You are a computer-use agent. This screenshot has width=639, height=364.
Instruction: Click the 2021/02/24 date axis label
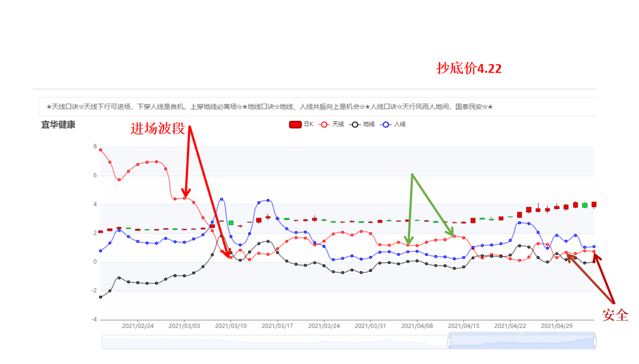tap(138, 326)
